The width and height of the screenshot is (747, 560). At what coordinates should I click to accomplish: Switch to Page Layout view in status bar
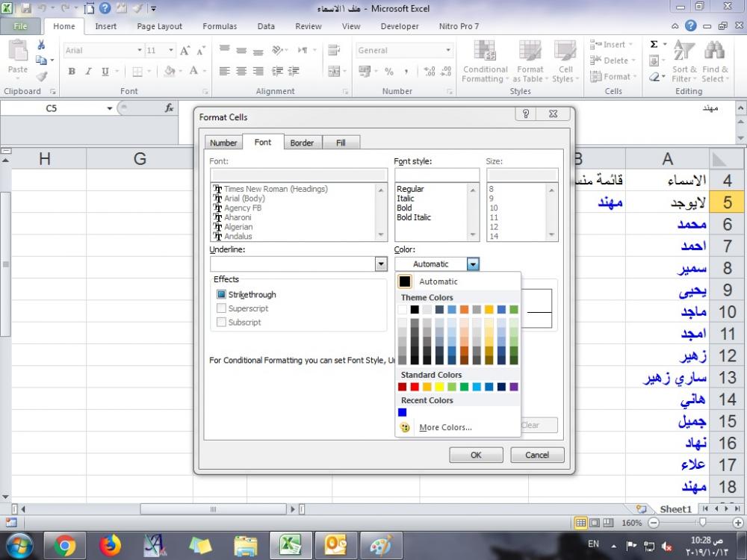click(x=595, y=523)
